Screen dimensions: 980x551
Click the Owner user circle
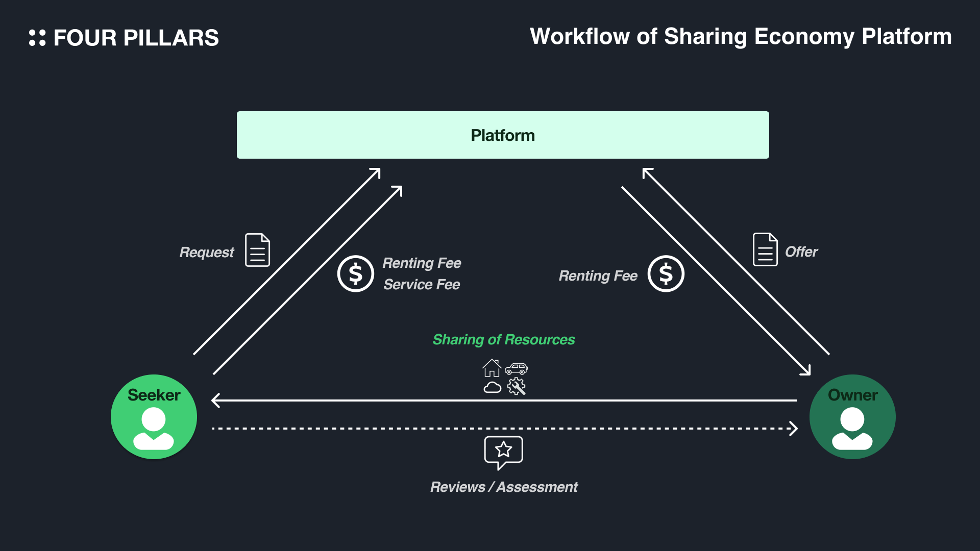tap(852, 417)
